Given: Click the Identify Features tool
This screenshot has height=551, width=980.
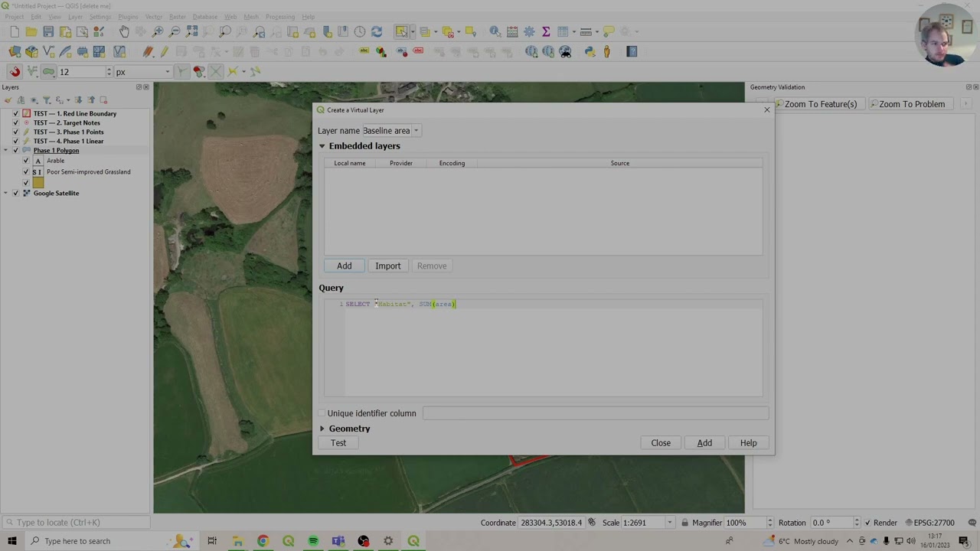Looking at the screenshot, I should pos(495,31).
